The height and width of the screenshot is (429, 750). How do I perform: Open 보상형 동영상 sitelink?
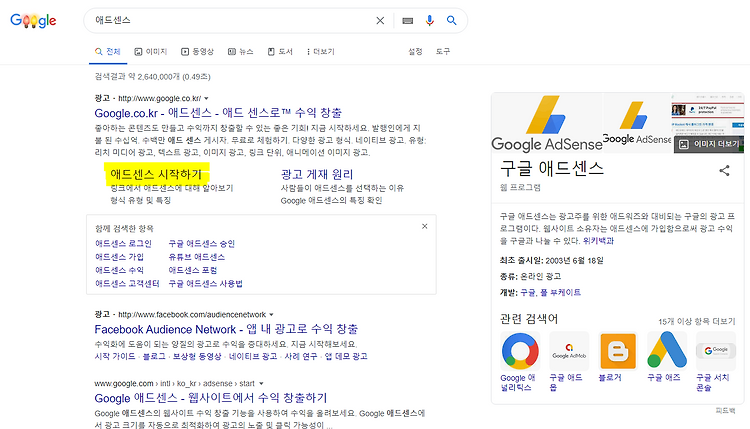point(197,356)
